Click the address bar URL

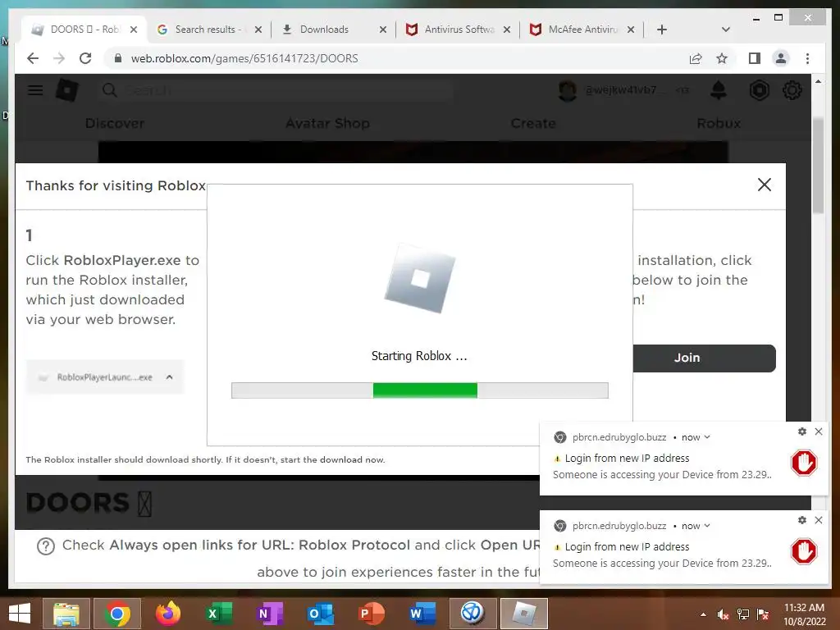(x=244, y=58)
